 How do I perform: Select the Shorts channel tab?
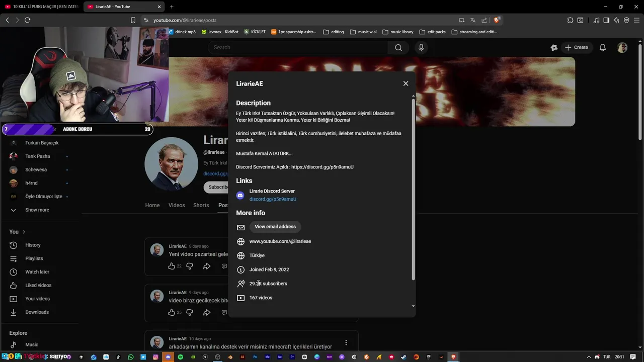coord(201,205)
